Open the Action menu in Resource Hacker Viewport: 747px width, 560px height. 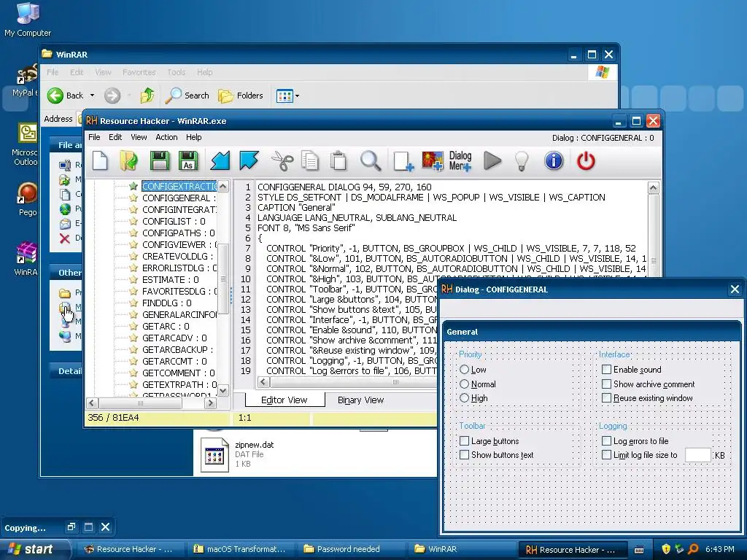(x=166, y=137)
